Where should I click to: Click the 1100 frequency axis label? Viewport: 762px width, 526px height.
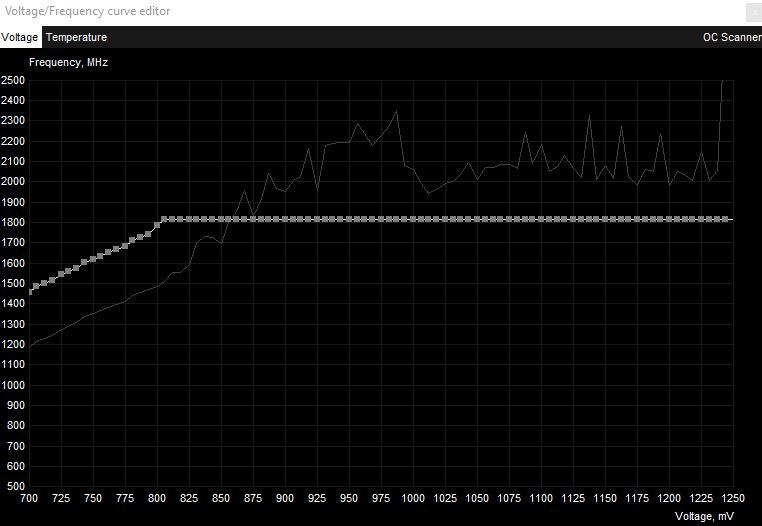click(x=13, y=364)
